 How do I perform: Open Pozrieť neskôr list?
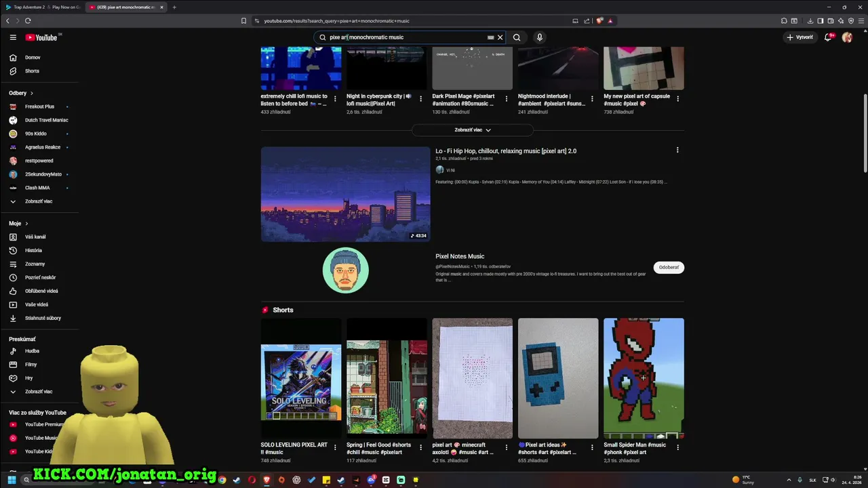(x=39, y=277)
